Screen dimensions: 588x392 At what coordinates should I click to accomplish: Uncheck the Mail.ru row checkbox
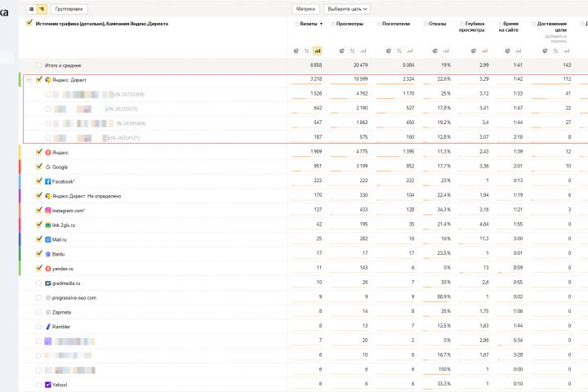pos(39,238)
